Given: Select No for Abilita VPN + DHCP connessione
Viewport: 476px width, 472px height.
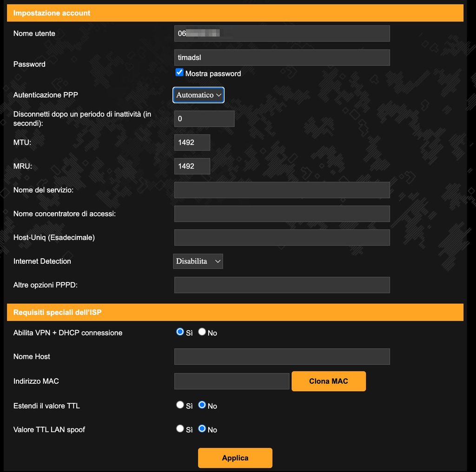Looking at the screenshot, I should click(202, 332).
